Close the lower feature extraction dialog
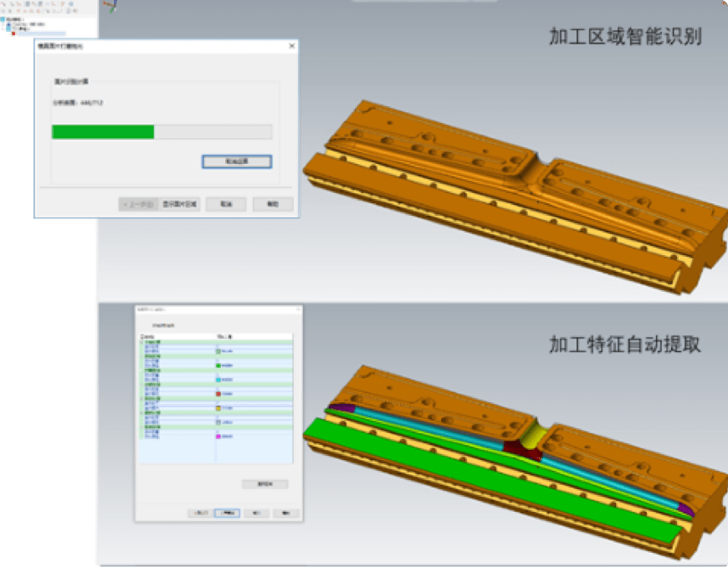Viewport: 728px width, 567px height. pos(298,309)
